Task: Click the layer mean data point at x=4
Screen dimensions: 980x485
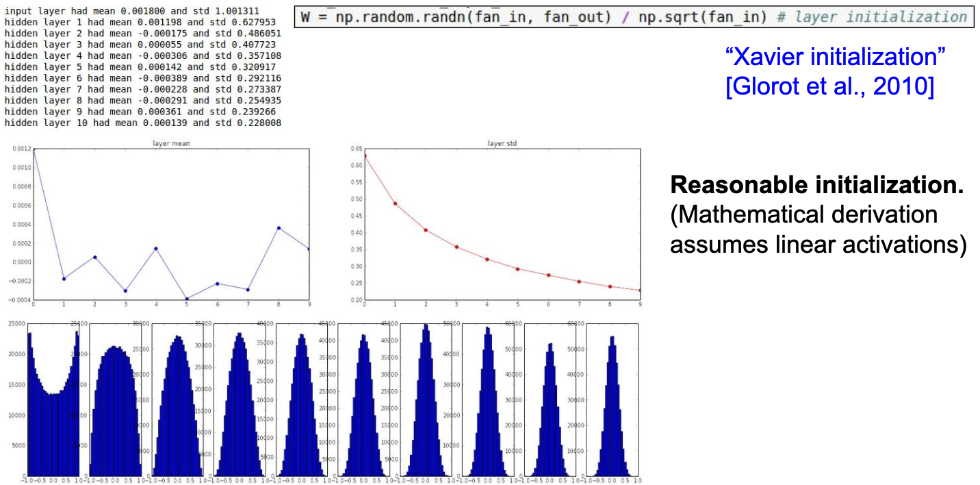Action: 156,249
